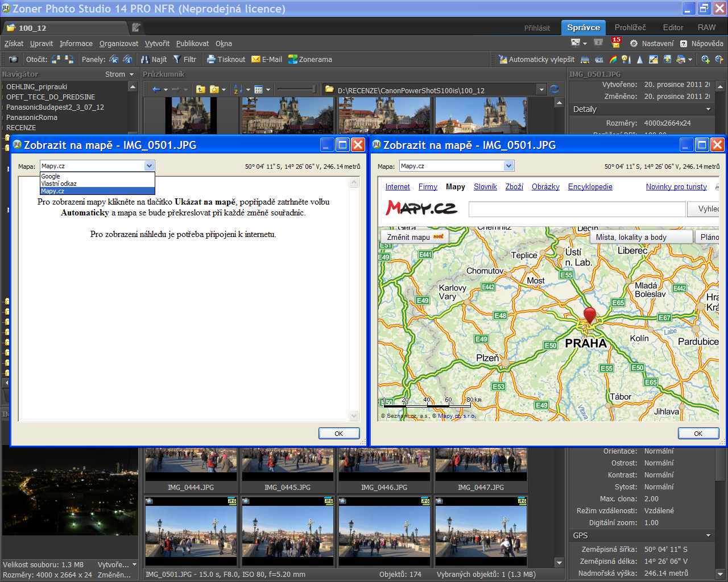Click Přihlásit sign-in link
Viewport: 728px width, 582px height.
tap(537, 28)
